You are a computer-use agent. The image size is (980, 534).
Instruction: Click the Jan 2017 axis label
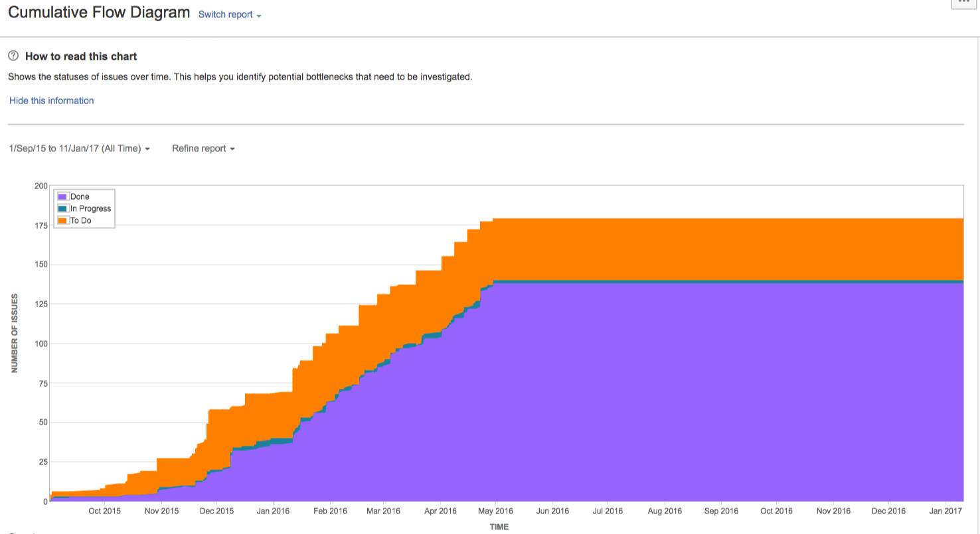click(x=945, y=511)
